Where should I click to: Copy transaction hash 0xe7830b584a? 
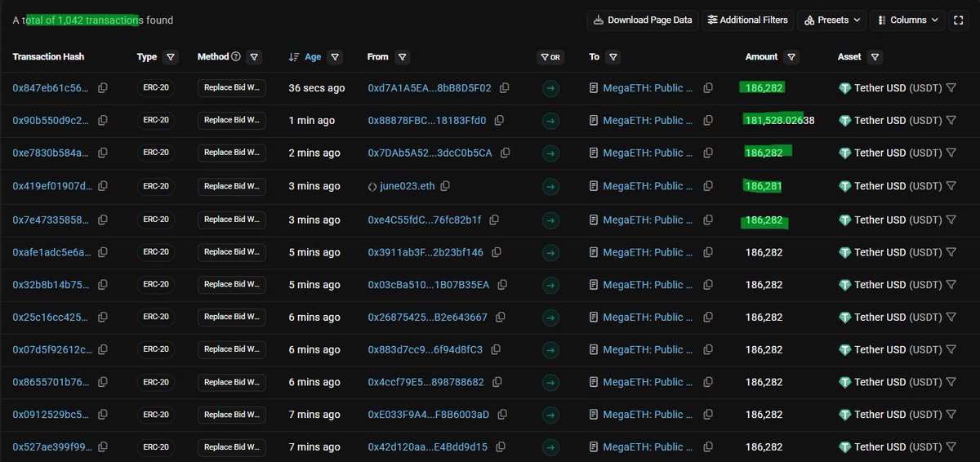pyautogui.click(x=103, y=153)
